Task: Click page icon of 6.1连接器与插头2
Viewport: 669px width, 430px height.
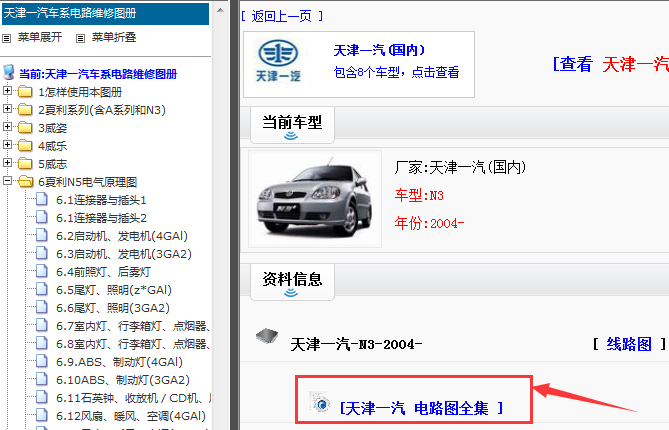Action: click(42, 217)
